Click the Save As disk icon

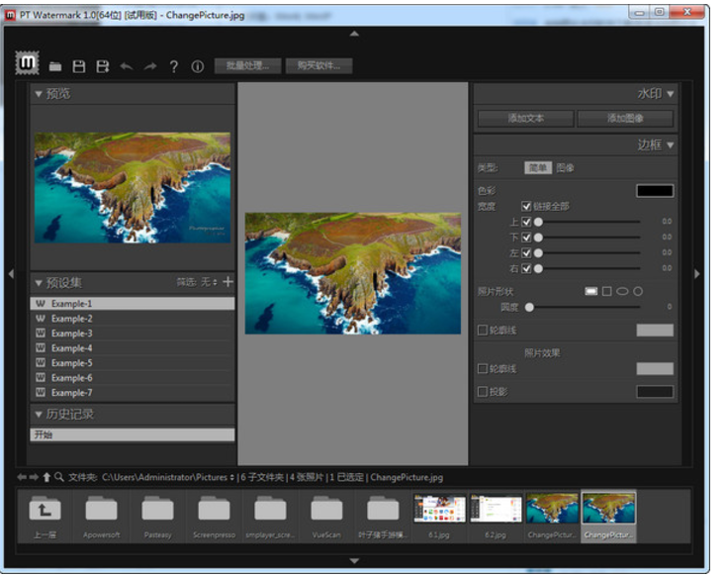(x=103, y=66)
